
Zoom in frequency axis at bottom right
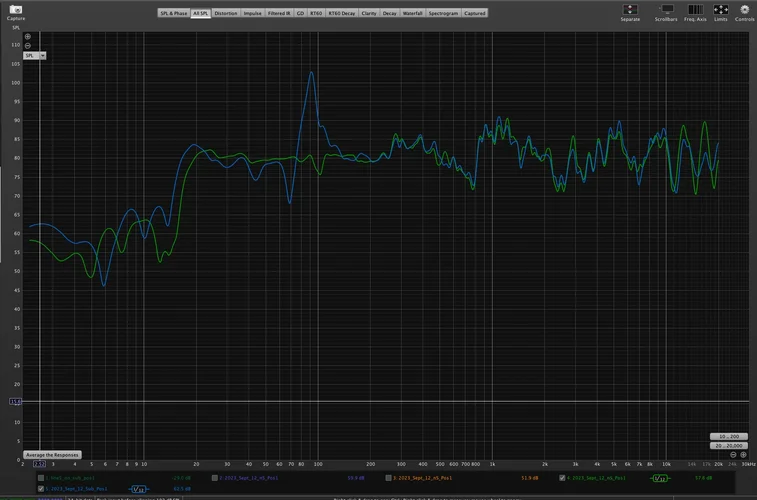(743, 454)
